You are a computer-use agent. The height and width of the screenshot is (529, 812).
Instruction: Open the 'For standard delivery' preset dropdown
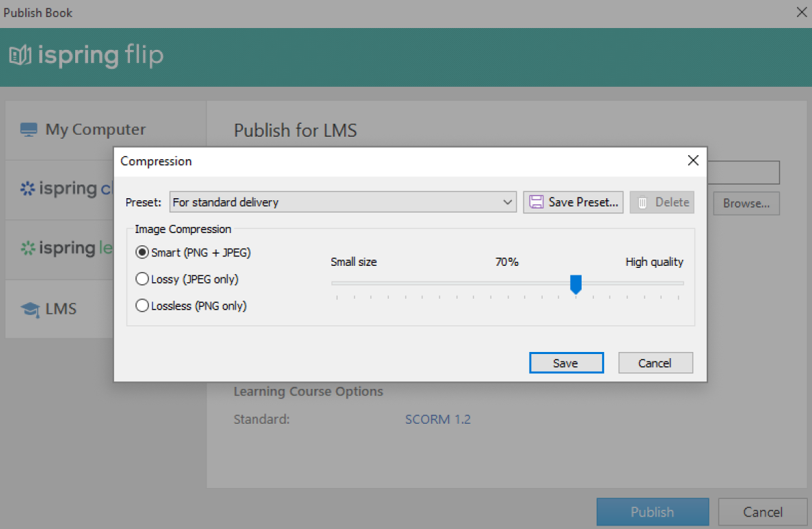click(x=507, y=202)
